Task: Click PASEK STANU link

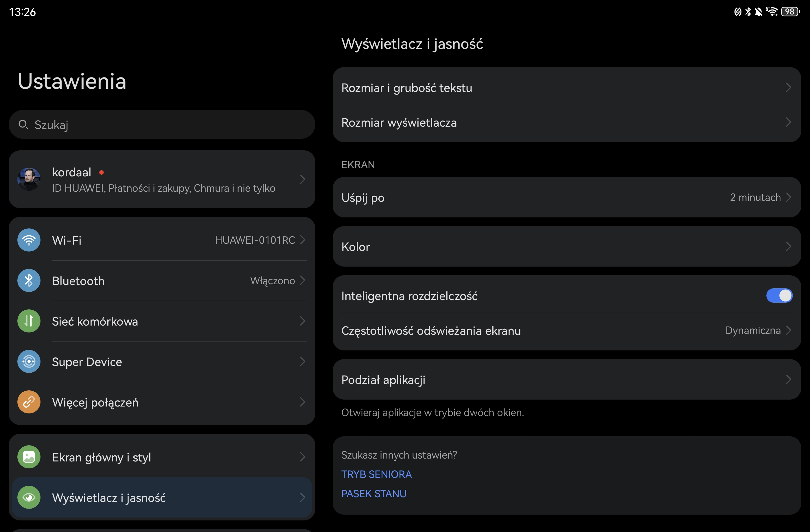Action: pyautogui.click(x=374, y=494)
